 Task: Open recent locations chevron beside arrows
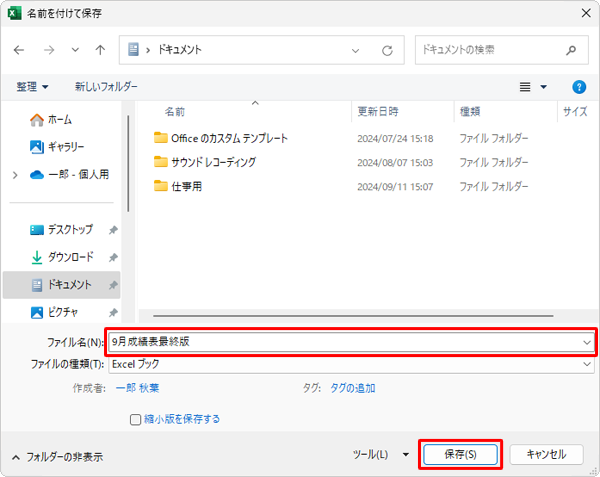tap(75, 50)
